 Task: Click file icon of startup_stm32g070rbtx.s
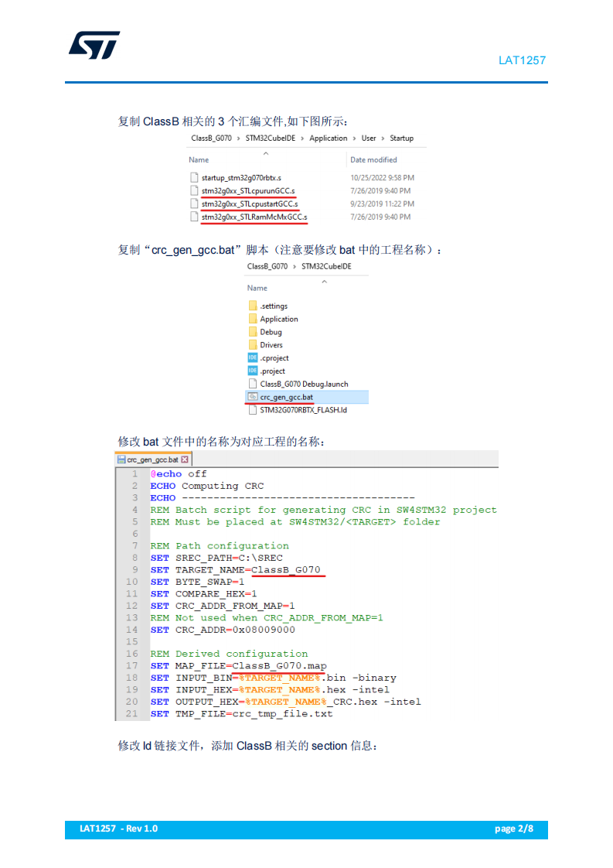click(194, 178)
